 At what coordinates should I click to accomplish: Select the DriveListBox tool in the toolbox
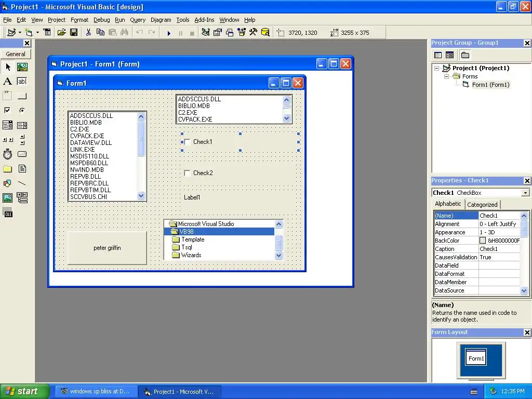pos(22,154)
